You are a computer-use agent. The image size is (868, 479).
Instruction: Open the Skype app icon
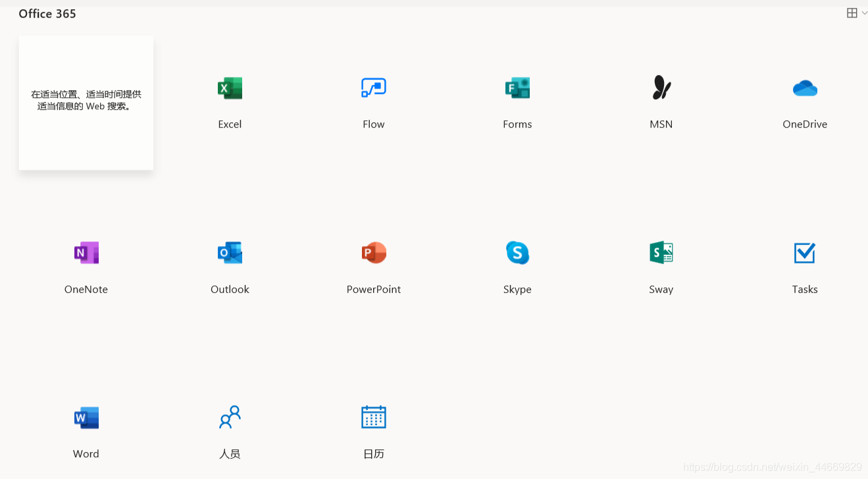517,253
